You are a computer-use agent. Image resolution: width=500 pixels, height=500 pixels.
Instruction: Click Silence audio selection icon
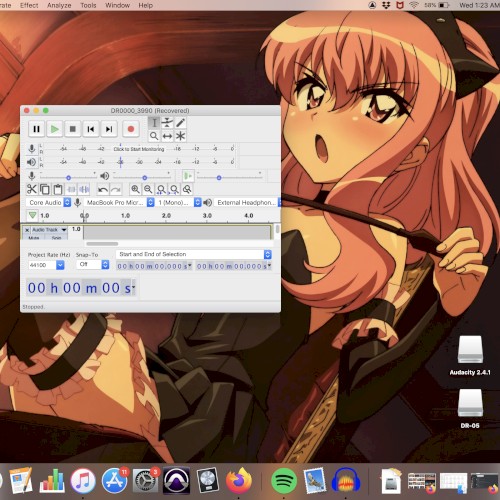point(84,189)
